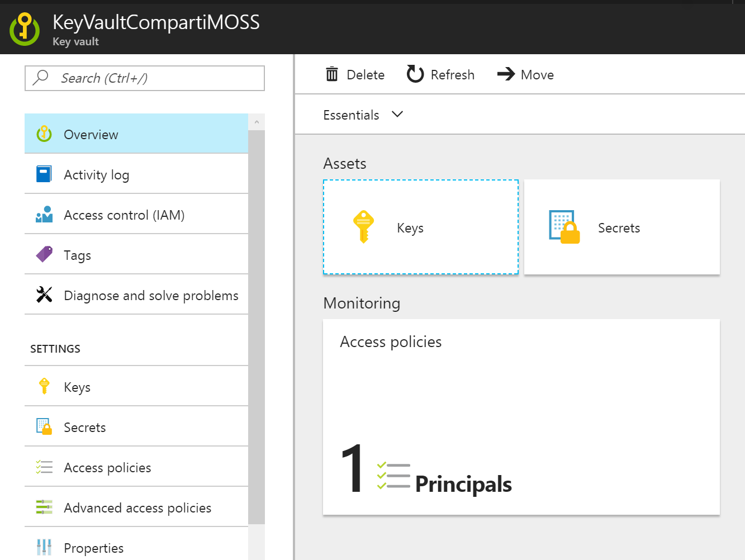Click the purple Tags icon

[x=44, y=255]
